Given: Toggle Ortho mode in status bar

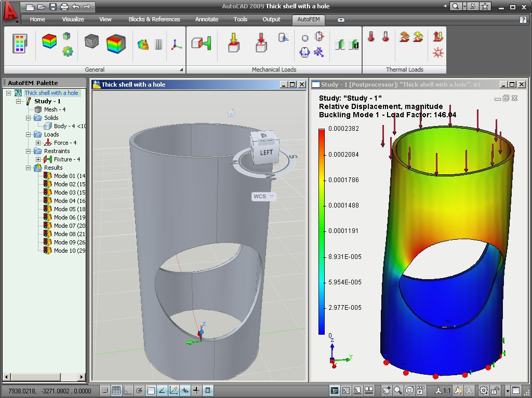Looking at the screenshot, I should point(128,391).
